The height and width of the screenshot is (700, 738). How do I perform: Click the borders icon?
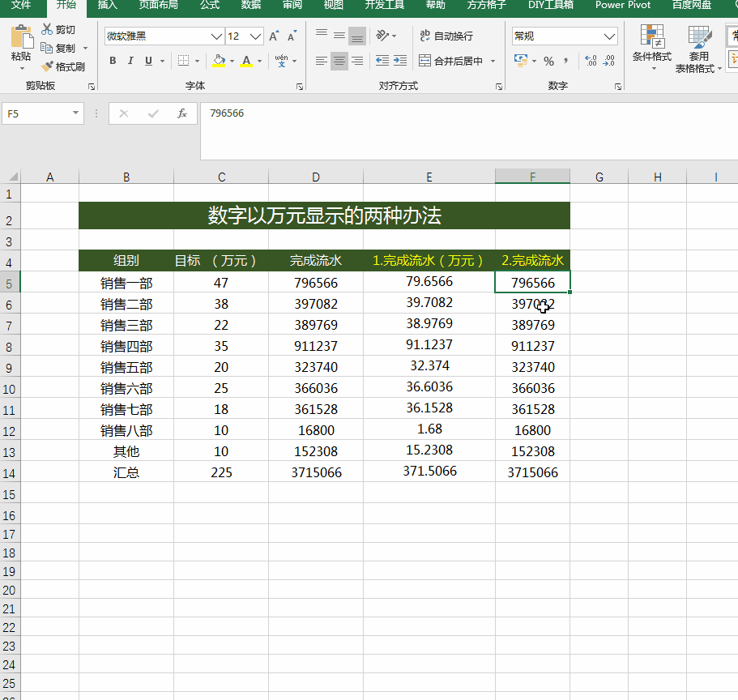click(x=184, y=61)
